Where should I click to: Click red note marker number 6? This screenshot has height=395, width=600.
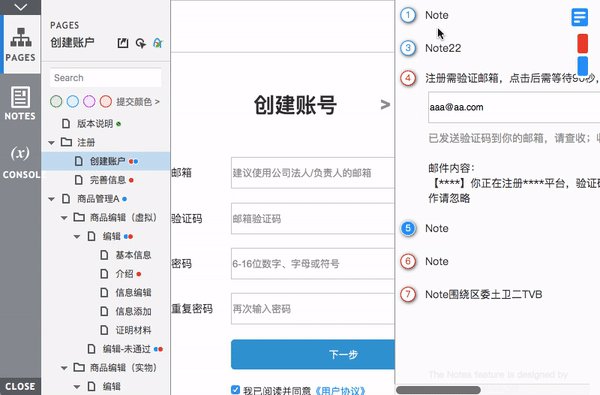(408, 261)
